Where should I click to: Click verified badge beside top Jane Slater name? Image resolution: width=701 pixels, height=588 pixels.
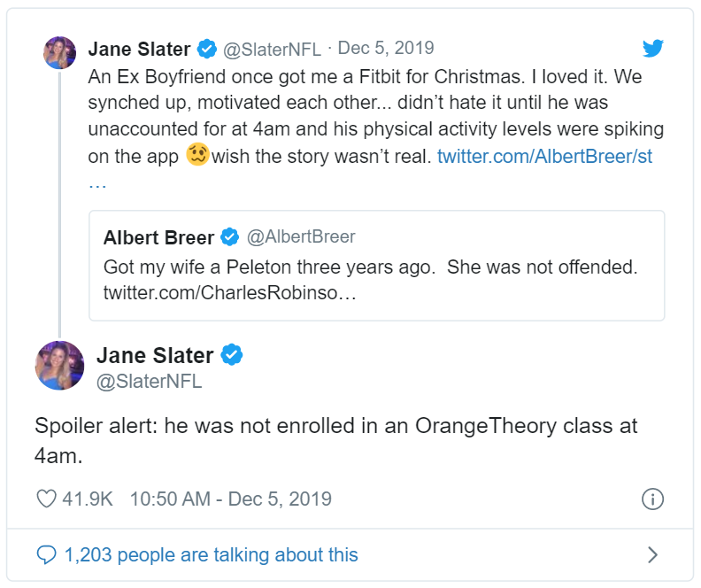pos(208,48)
